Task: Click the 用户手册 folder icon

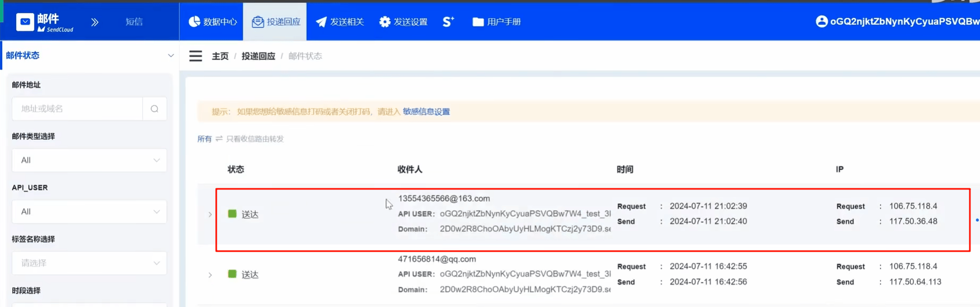Action: click(x=478, y=22)
